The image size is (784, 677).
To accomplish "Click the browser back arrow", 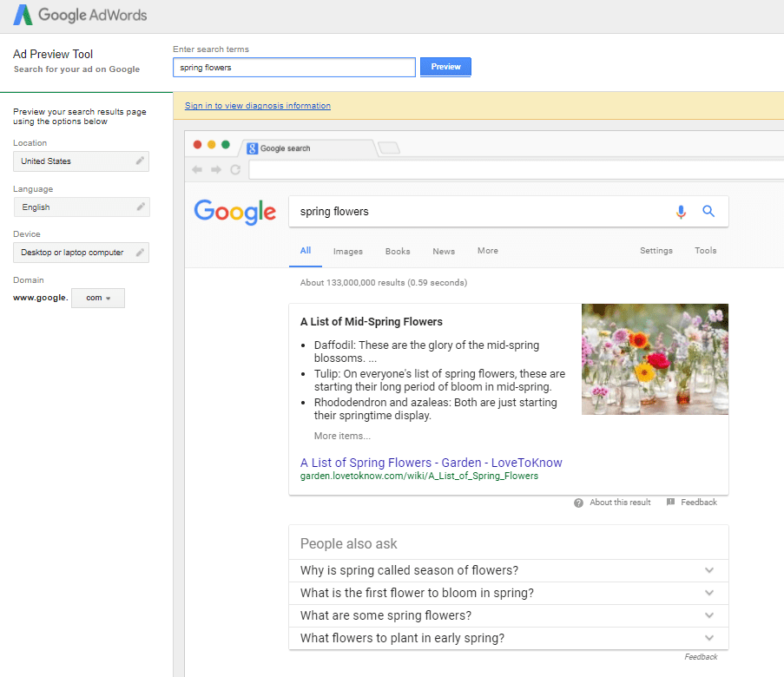I will click(x=197, y=169).
